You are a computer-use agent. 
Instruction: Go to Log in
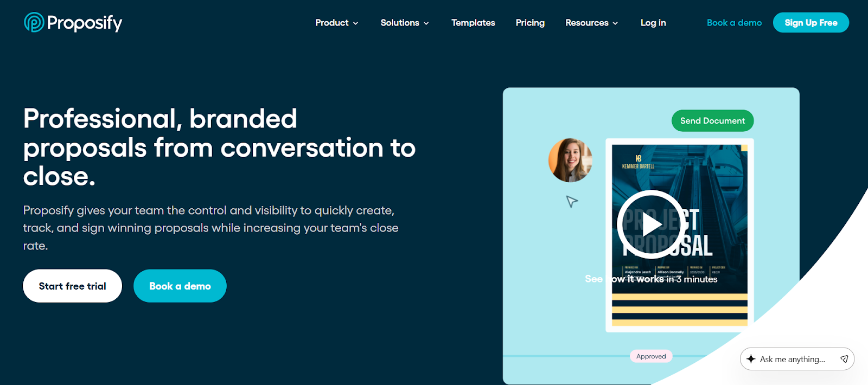[653, 23]
